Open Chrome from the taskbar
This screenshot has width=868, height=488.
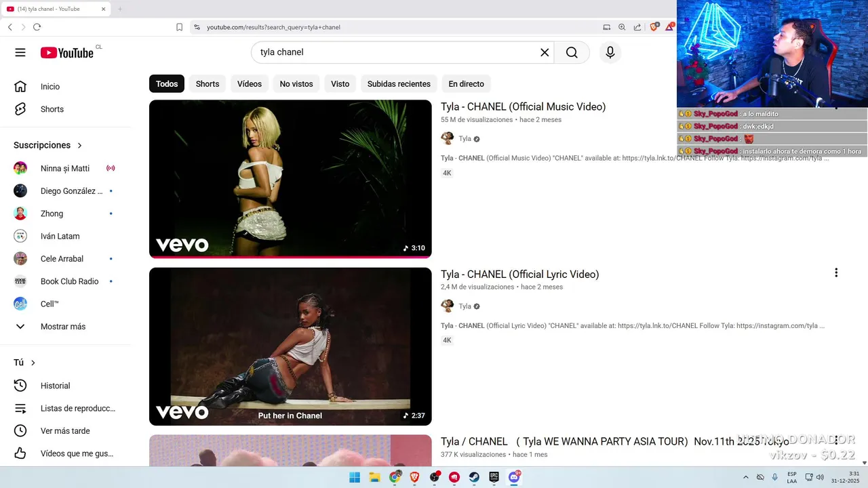395,477
